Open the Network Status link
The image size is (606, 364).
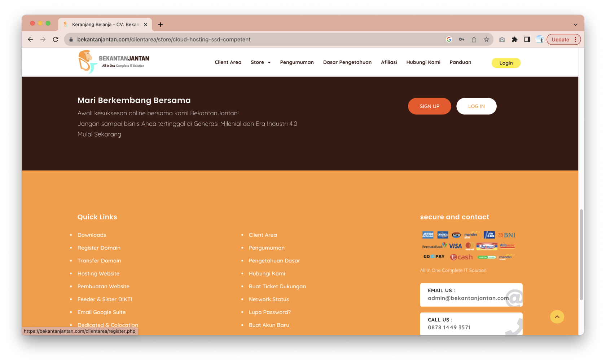point(268,299)
